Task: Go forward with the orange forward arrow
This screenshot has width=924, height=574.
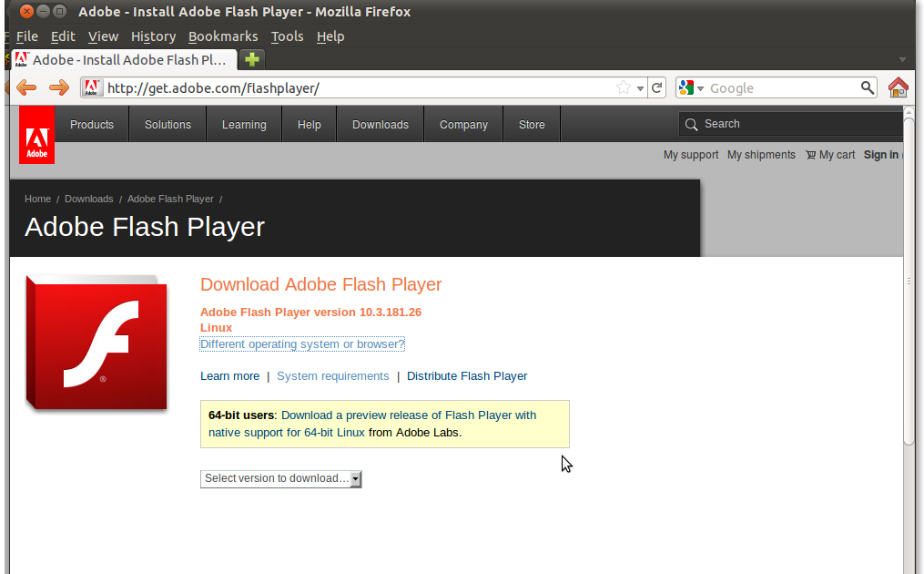Action: click(59, 87)
